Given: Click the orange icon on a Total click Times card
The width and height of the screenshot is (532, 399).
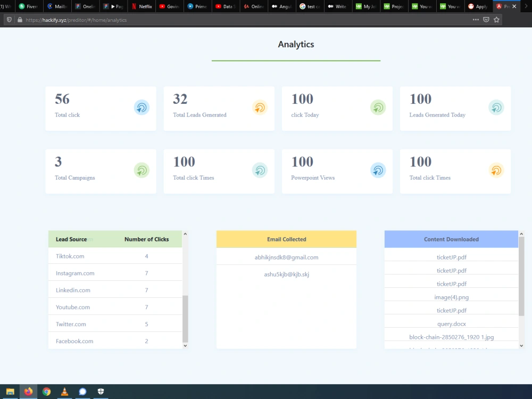Looking at the screenshot, I should pos(496,170).
